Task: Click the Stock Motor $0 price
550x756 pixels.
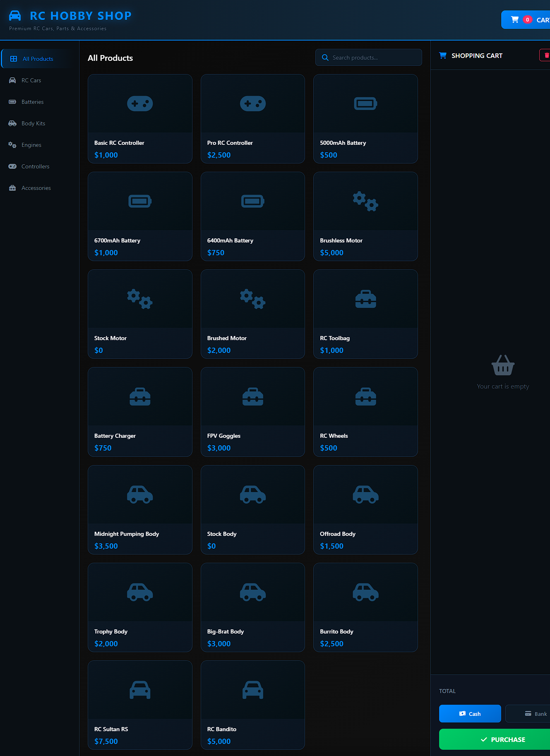Action: [x=98, y=350]
